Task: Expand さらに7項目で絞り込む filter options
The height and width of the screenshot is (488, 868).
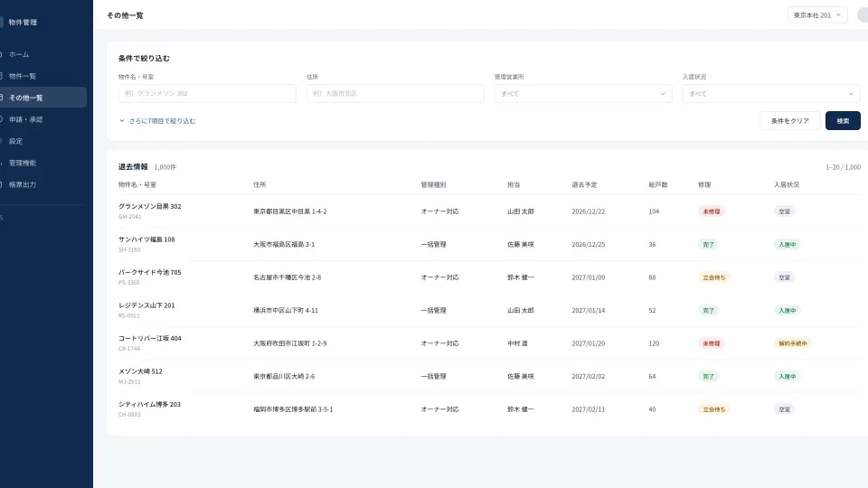Action: pos(157,120)
